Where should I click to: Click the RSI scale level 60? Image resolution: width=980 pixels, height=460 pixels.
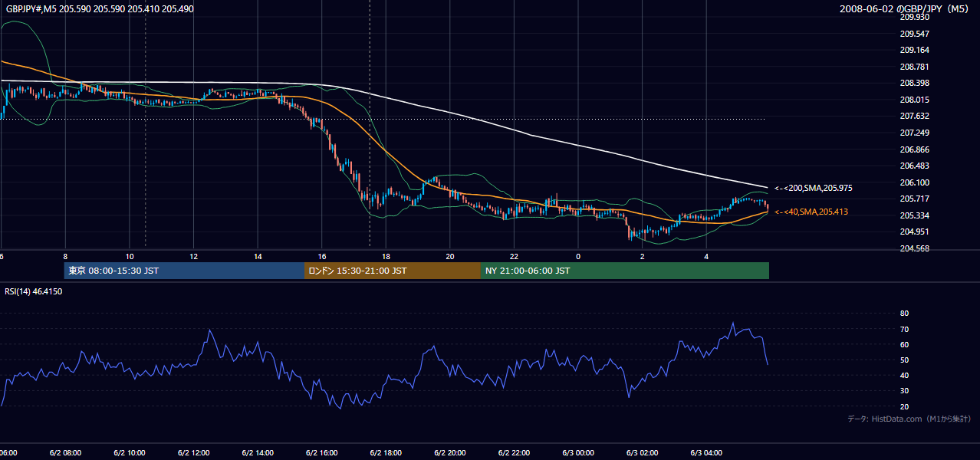pos(904,344)
